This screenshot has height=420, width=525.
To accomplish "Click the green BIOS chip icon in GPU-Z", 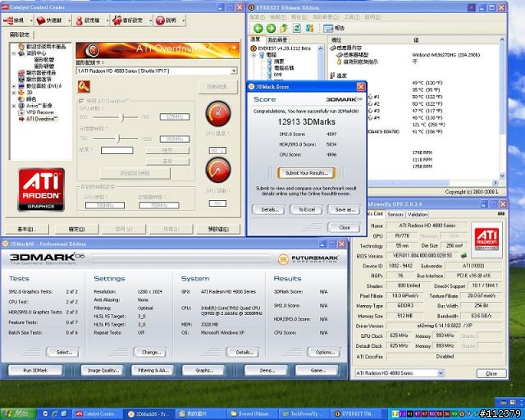I will pos(463,256).
